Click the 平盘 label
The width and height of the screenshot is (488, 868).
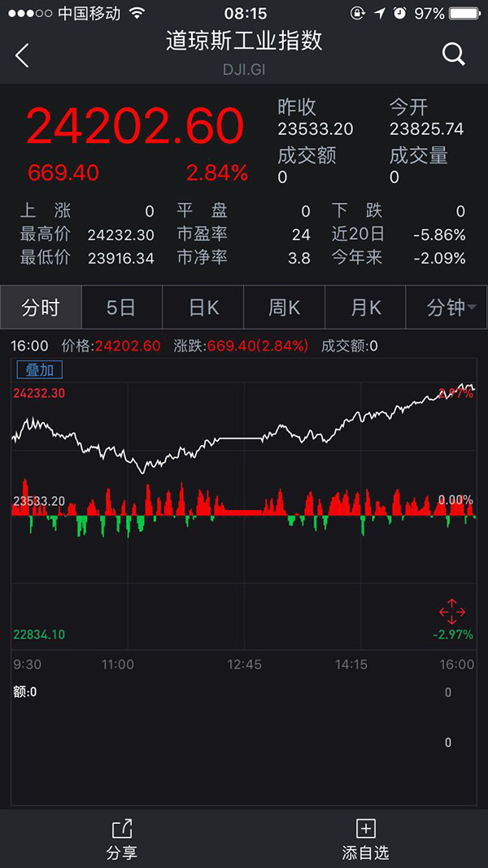[202, 211]
